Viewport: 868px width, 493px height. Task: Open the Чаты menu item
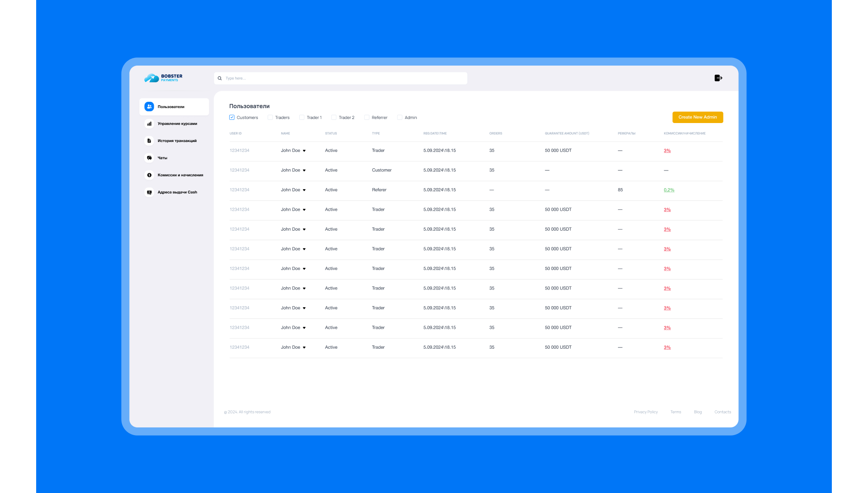162,158
